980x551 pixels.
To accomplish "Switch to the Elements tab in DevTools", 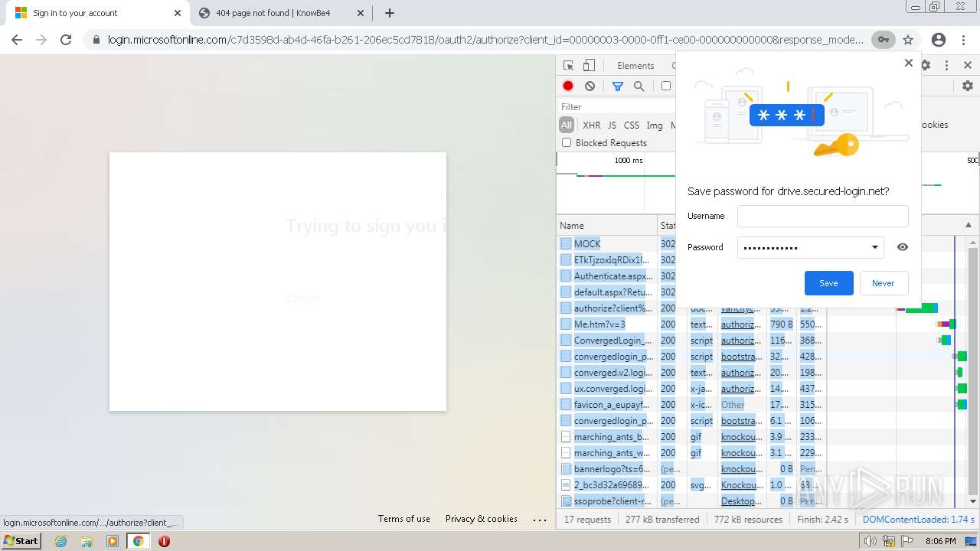I will point(635,66).
